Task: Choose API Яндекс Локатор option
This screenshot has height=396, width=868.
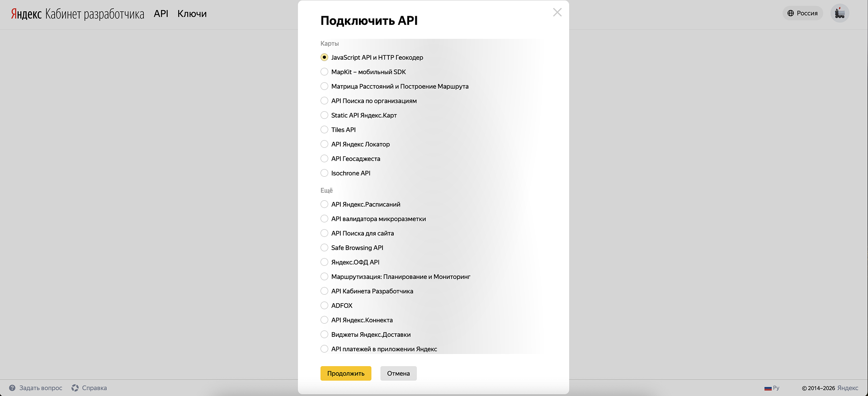Action: [324, 144]
